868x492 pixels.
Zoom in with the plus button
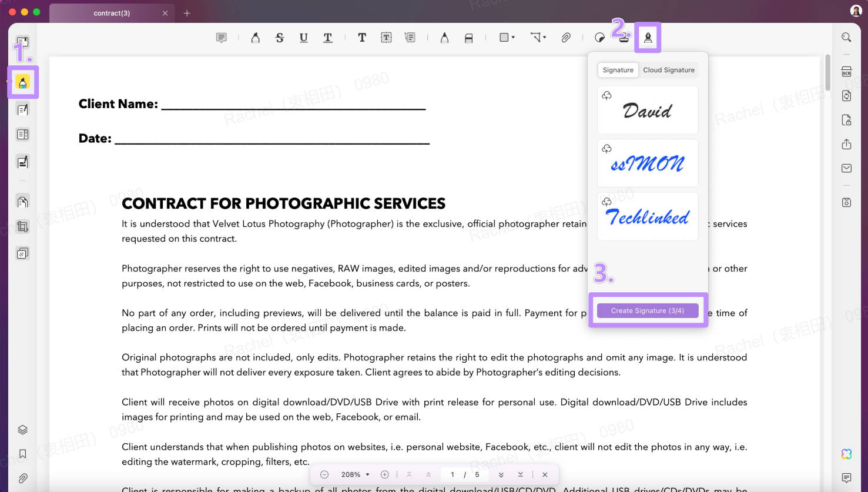coord(385,474)
